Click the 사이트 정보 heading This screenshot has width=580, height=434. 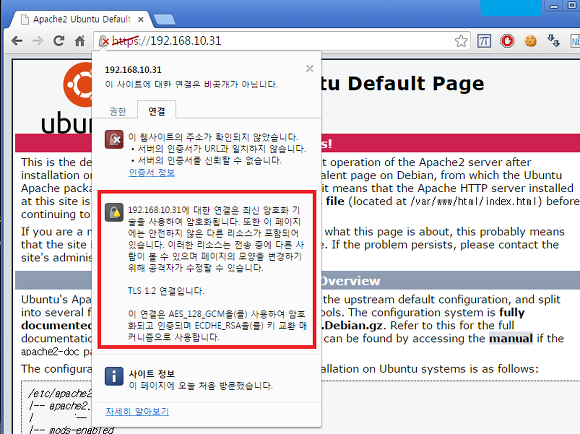click(152, 374)
